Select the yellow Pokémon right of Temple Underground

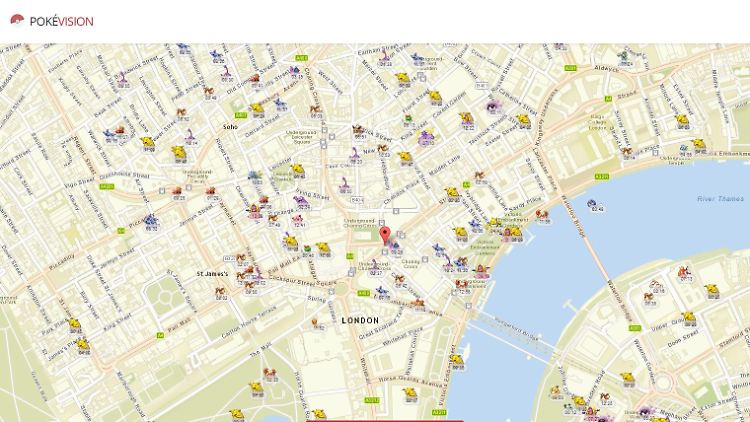click(x=699, y=145)
